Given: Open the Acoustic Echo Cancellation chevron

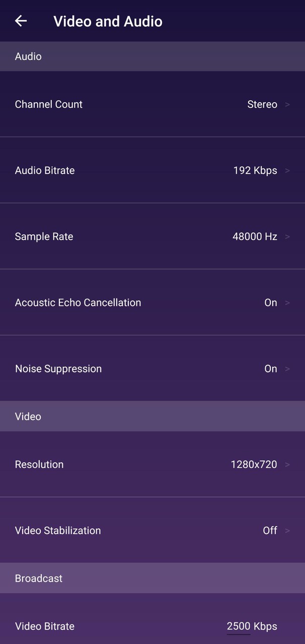Looking at the screenshot, I should pyautogui.click(x=288, y=302).
